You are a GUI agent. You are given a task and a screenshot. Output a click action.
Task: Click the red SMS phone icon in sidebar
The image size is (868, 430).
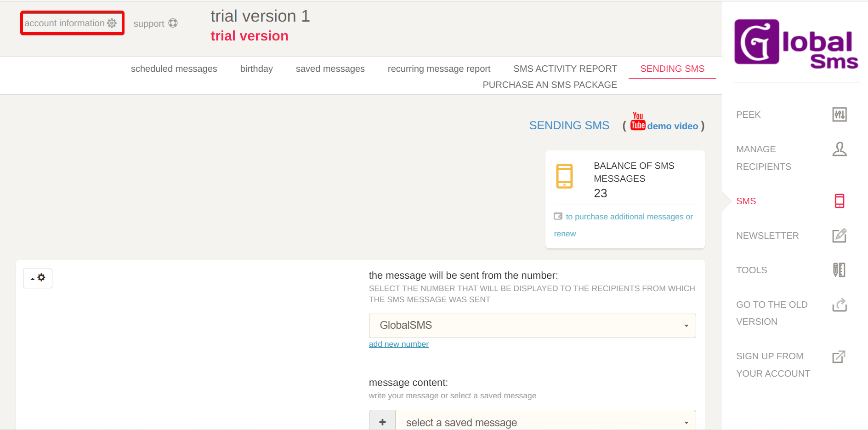coord(839,201)
